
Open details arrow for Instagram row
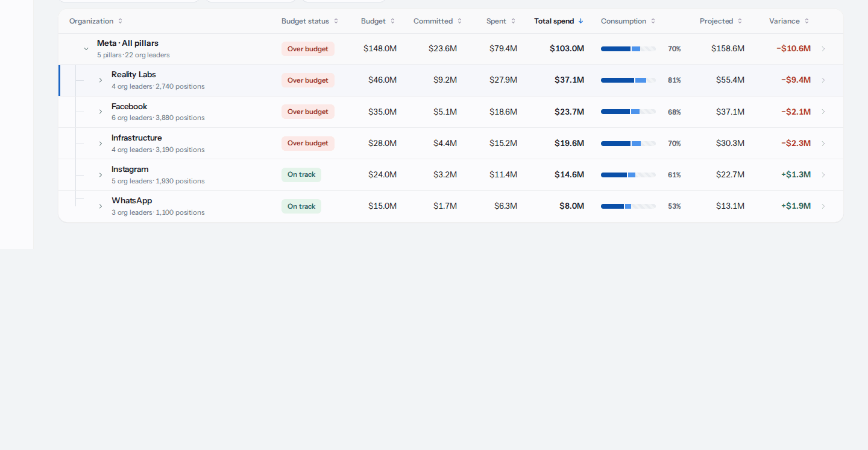point(823,175)
